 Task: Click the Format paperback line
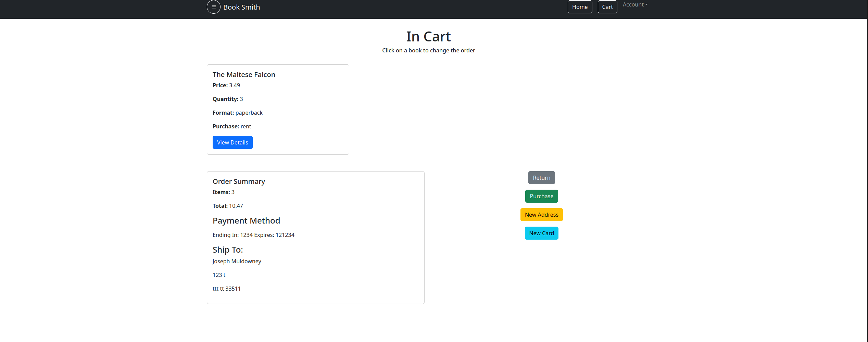[x=237, y=113]
